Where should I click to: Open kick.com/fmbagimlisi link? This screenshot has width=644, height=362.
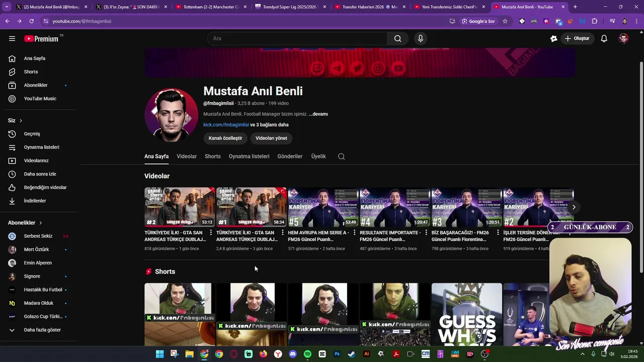point(226,125)
